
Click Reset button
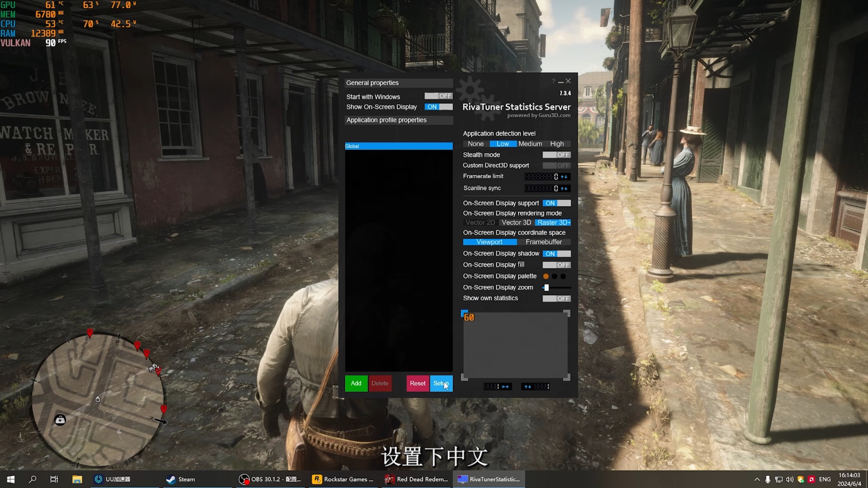418,384
